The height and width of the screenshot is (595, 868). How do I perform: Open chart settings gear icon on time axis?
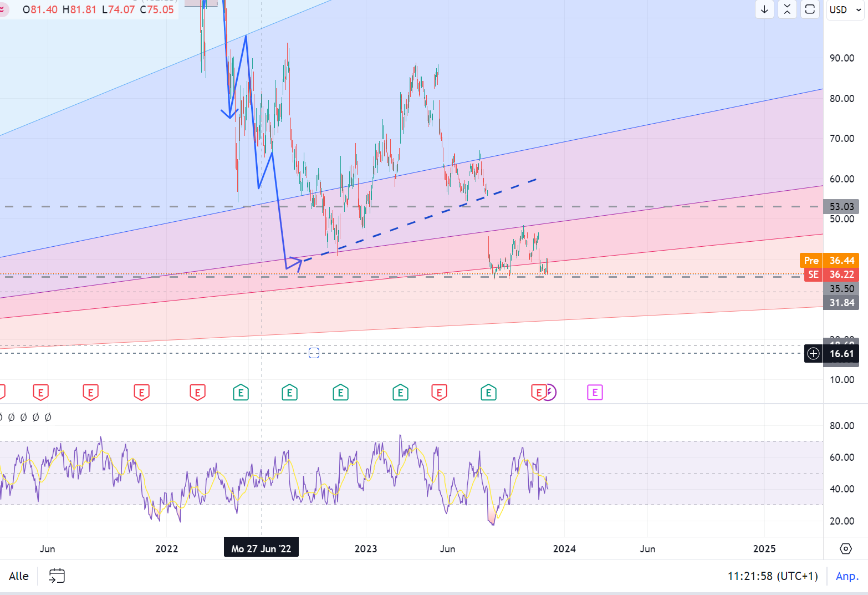[845, 548]
